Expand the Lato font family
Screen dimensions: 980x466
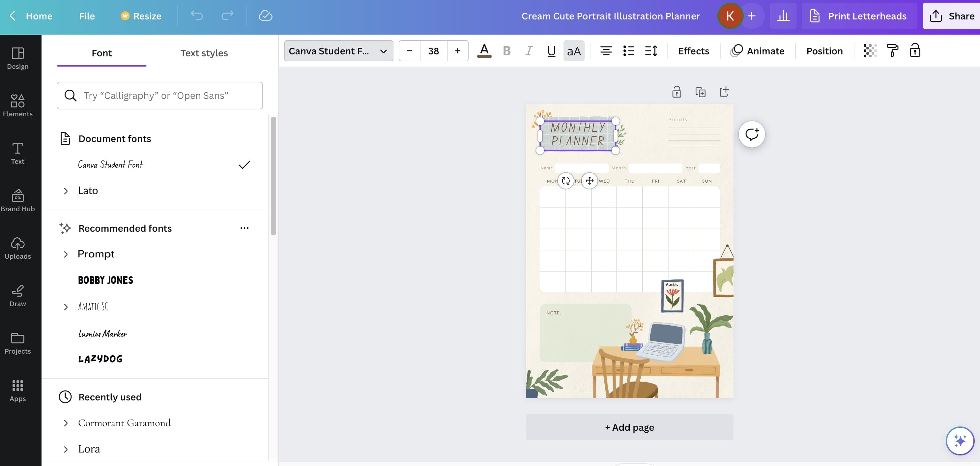pyautogui.click(x=66, y=190)
